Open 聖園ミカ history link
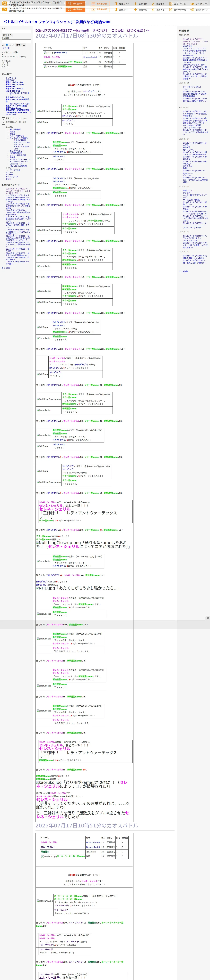The width and height of the screenshot is (210, 980). pyautogui.click(x=186, y=168)
